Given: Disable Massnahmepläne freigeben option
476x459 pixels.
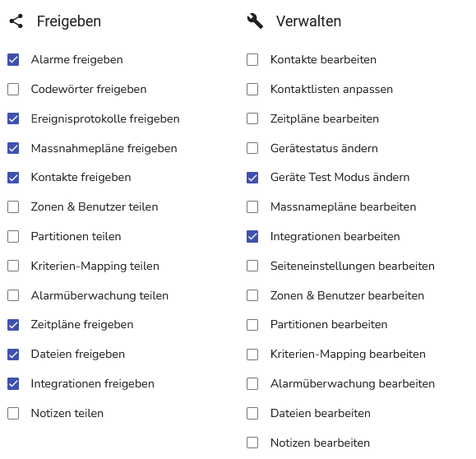Looking at the screenshot, I should coord(13,149).
